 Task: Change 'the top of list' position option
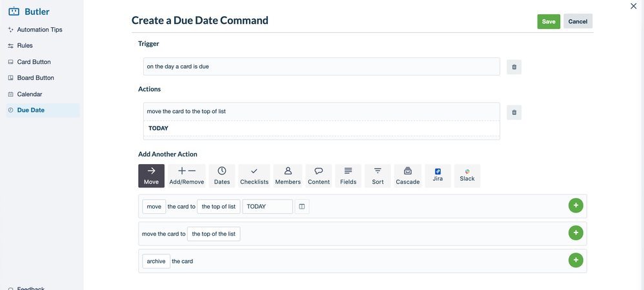coord(219,207)
